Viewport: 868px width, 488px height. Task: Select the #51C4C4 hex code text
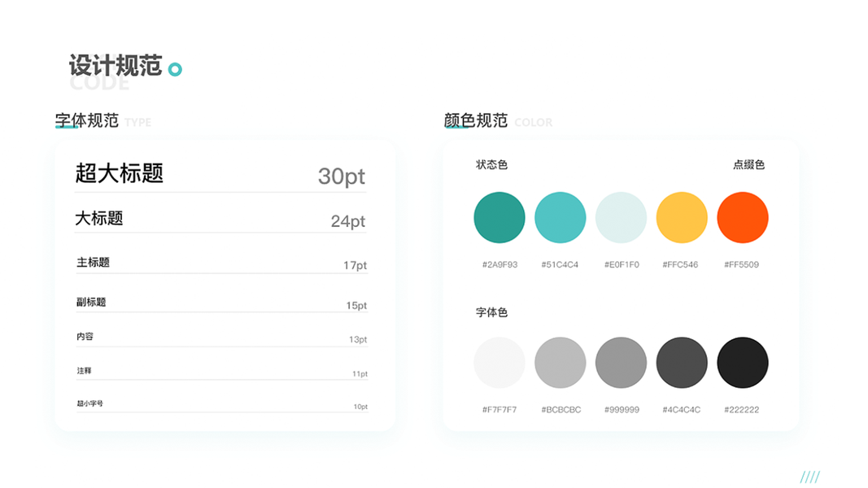coord(560,264)
